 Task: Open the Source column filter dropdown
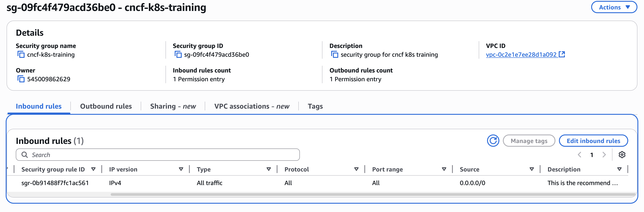(531, 169)
